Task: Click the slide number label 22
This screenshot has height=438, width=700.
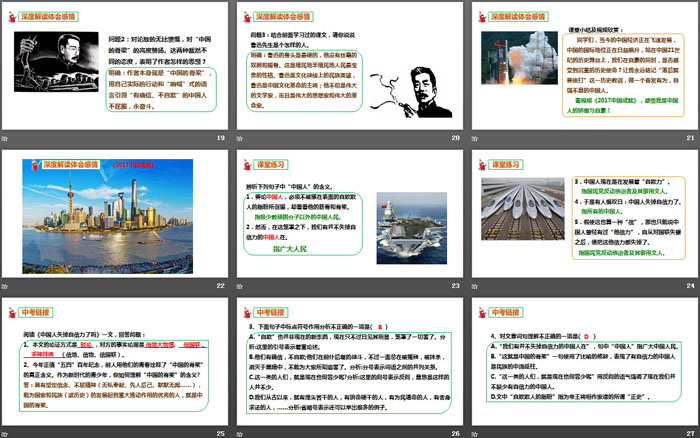Action: 221,286
